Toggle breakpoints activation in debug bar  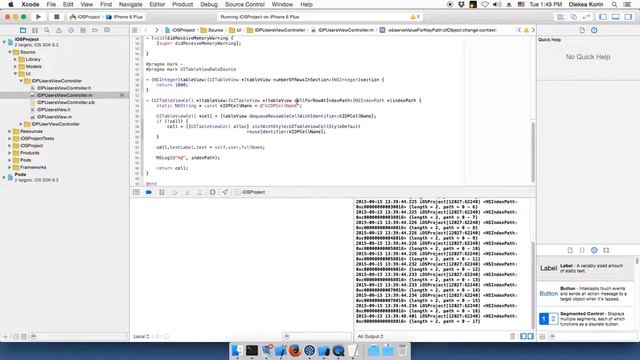149,192
